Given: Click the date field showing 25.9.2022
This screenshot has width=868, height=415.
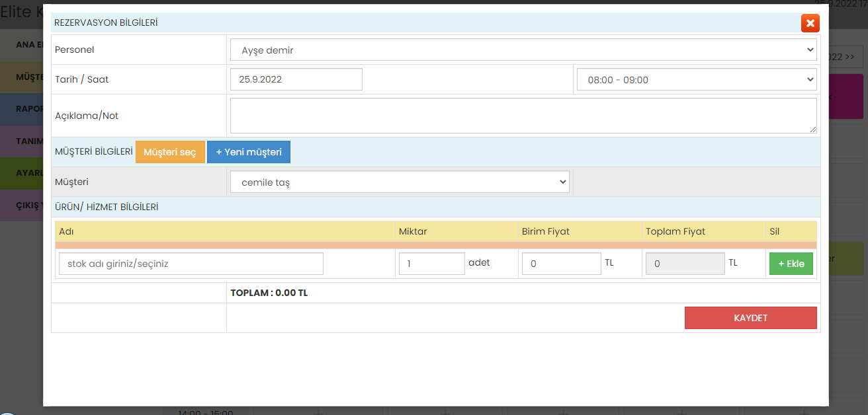Looking at the screenshot, I should [296, 79].
